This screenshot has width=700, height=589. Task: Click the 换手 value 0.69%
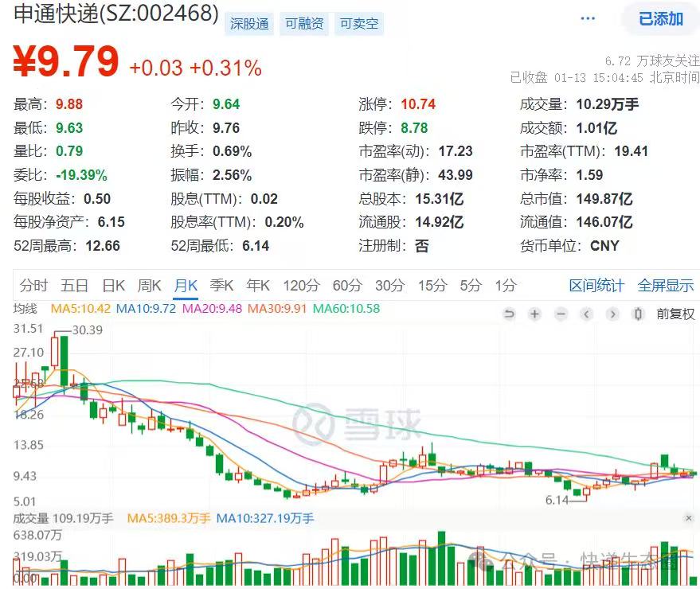(233, 151)
